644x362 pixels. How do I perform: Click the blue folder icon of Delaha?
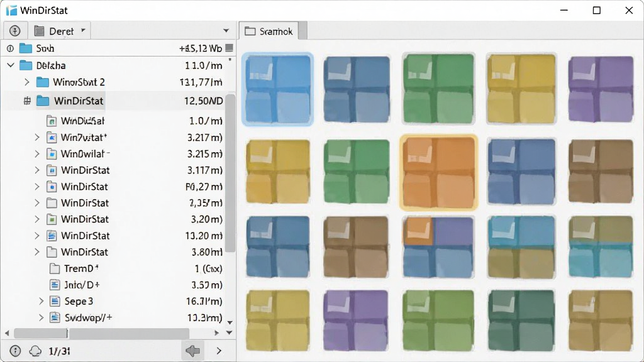(26, 65)
